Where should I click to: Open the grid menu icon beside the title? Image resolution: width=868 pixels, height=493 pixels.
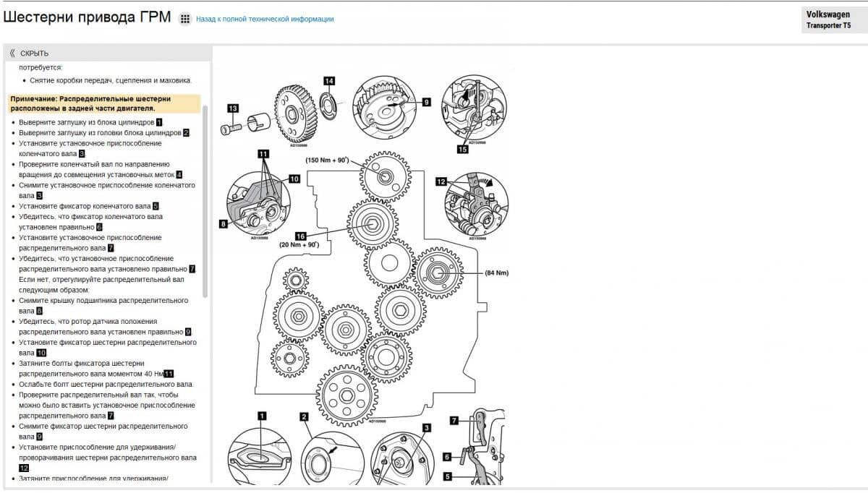point(185,19)
